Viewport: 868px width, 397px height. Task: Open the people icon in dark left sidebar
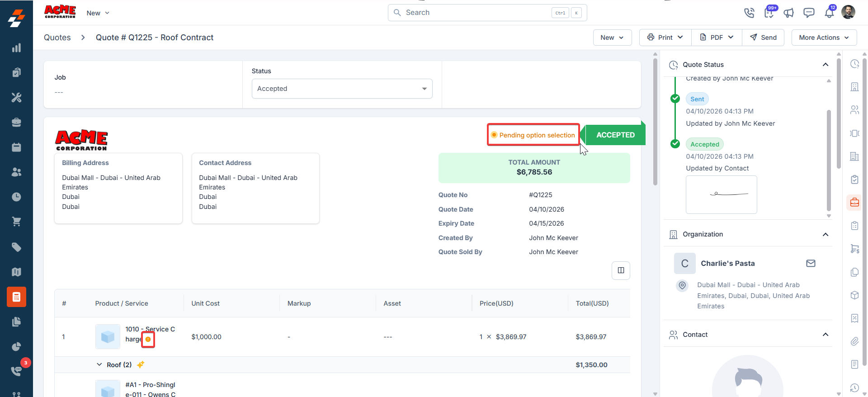16,172
